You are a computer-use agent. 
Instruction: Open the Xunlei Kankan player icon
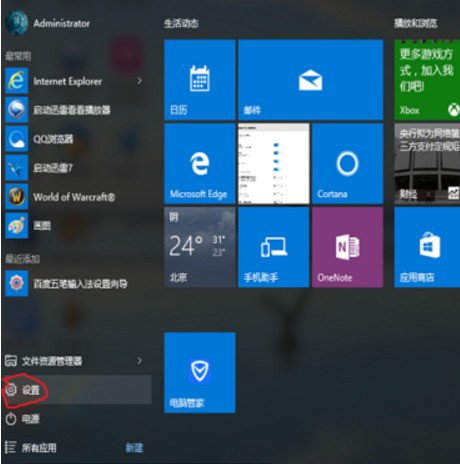pyautogui.click(x=17, y=110)
